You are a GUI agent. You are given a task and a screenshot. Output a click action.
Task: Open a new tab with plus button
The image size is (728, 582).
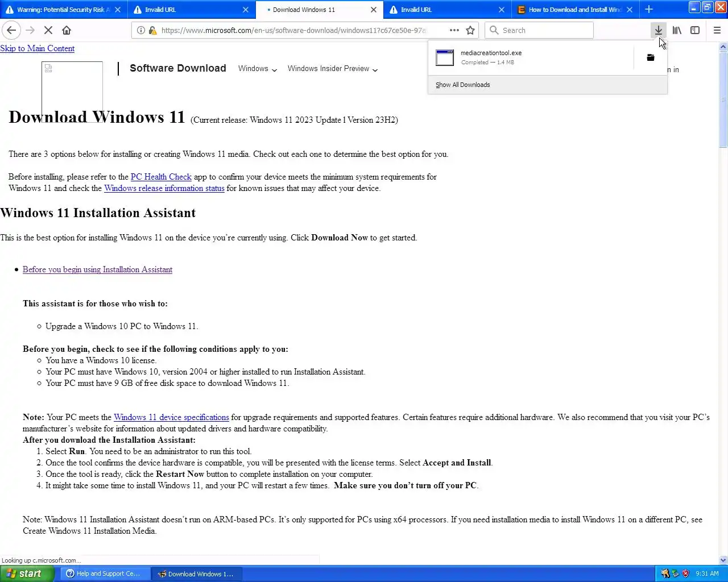point(649,9)
